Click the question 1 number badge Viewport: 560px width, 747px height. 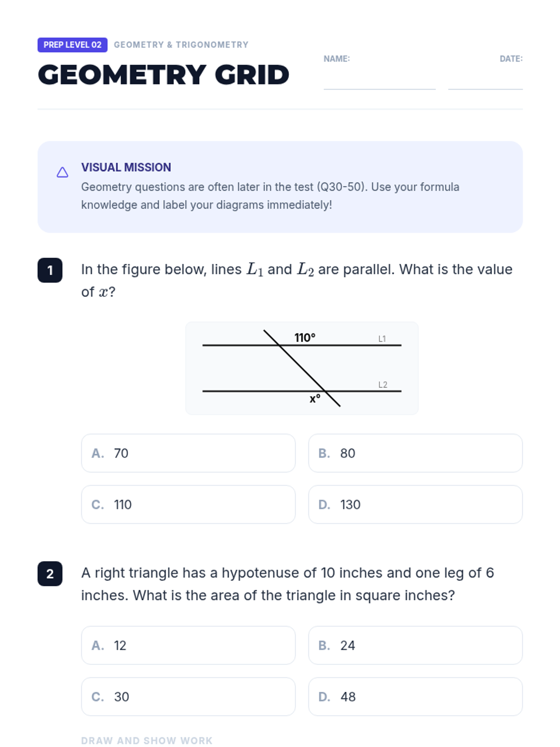click(x=50, y=270)
